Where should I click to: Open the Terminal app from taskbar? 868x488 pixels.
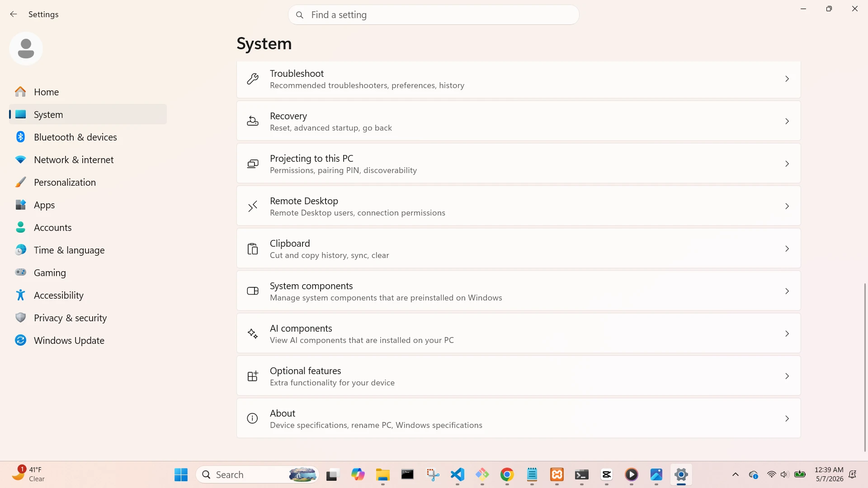coord(581,474)
